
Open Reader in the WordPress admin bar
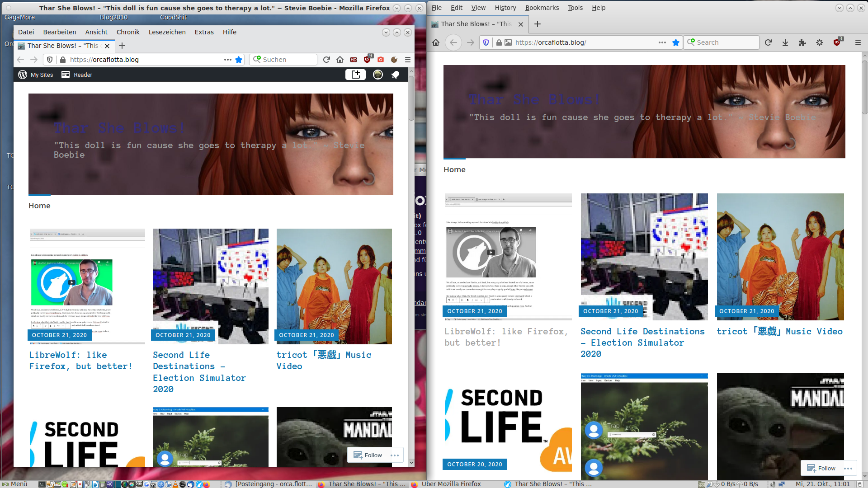point(77,75)
